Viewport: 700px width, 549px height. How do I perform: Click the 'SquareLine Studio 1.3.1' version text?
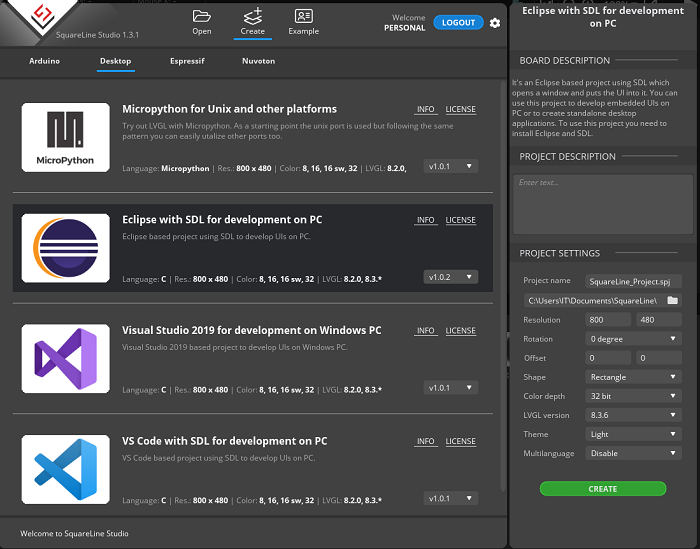point(97,35)
